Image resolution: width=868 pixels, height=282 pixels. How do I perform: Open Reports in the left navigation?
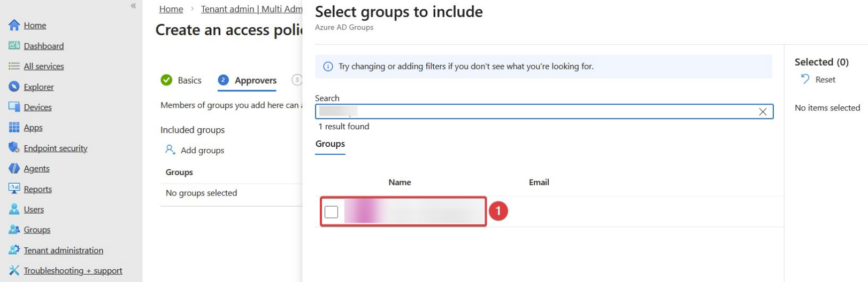tap(37, 189)
